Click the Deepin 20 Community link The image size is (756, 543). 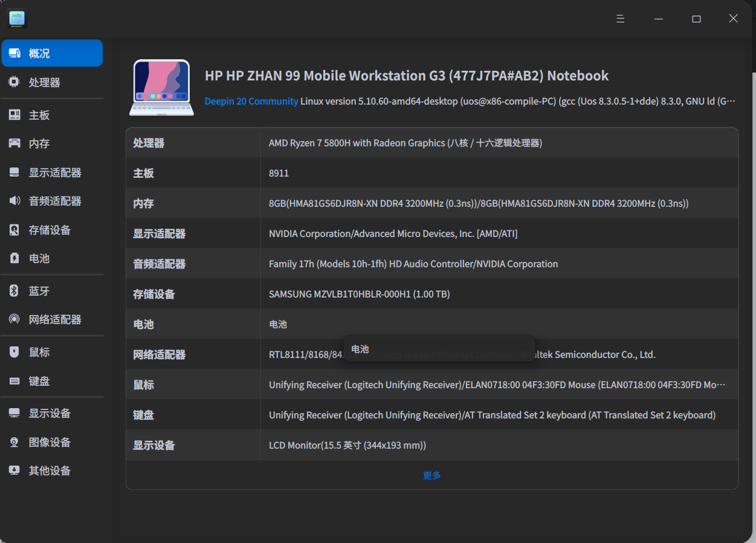point(251,101)
